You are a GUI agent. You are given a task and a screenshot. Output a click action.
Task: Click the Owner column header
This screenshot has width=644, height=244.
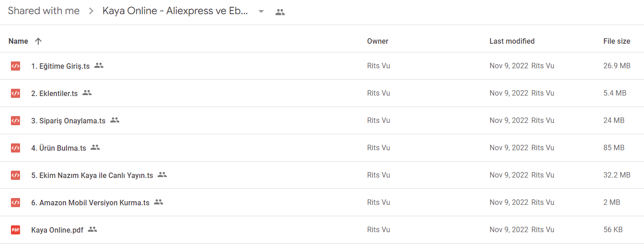[x=378, y=41]
